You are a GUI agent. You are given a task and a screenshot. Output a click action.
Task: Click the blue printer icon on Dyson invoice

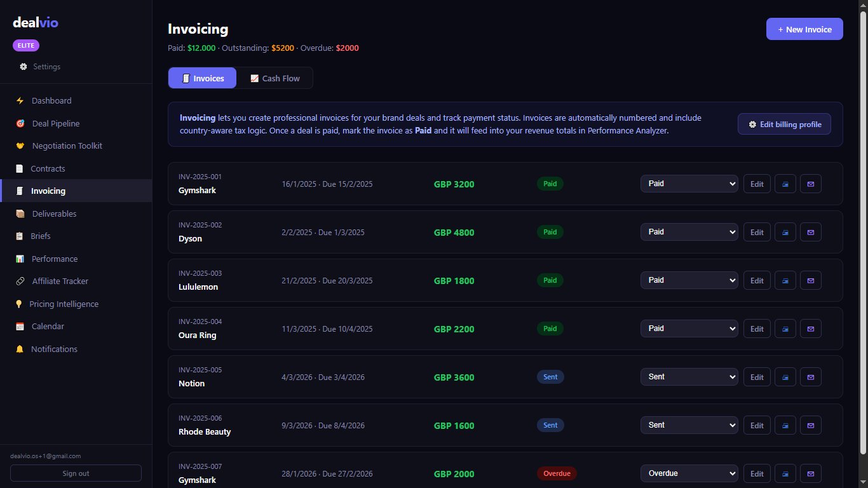point(785,233)
